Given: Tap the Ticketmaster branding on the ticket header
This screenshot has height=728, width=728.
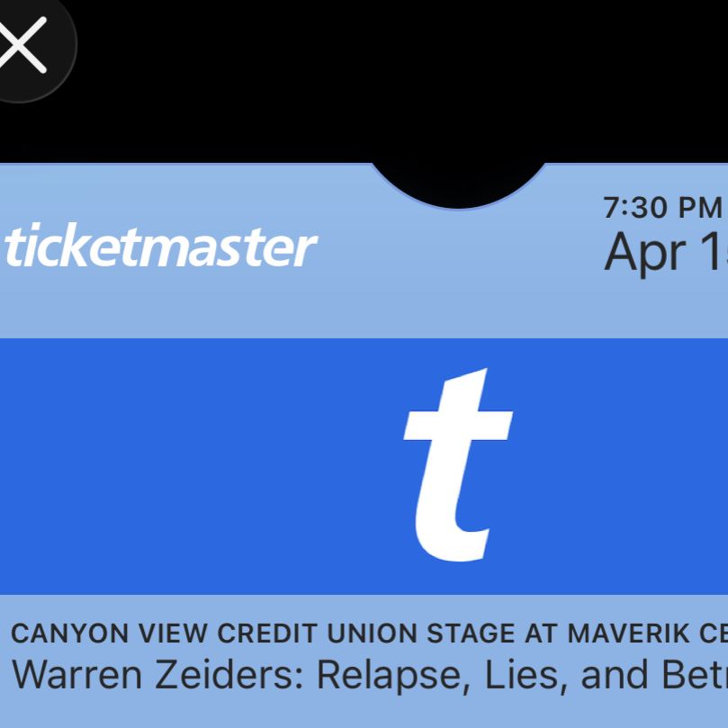Looking at the screenshot, I should [157, 246].
